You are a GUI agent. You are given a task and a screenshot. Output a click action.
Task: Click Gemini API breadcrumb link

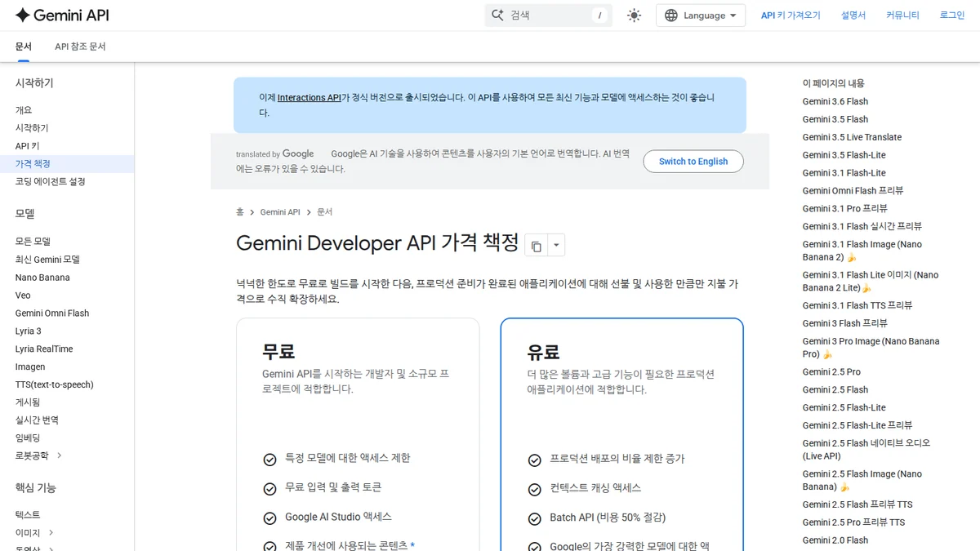[x=280, y=212]
